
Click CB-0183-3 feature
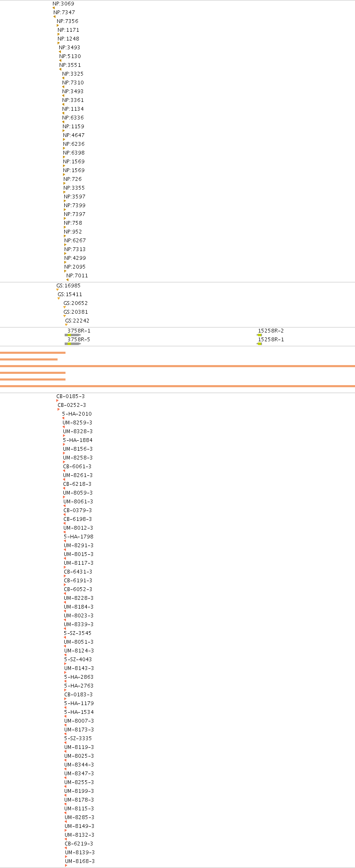coord(78,695)
